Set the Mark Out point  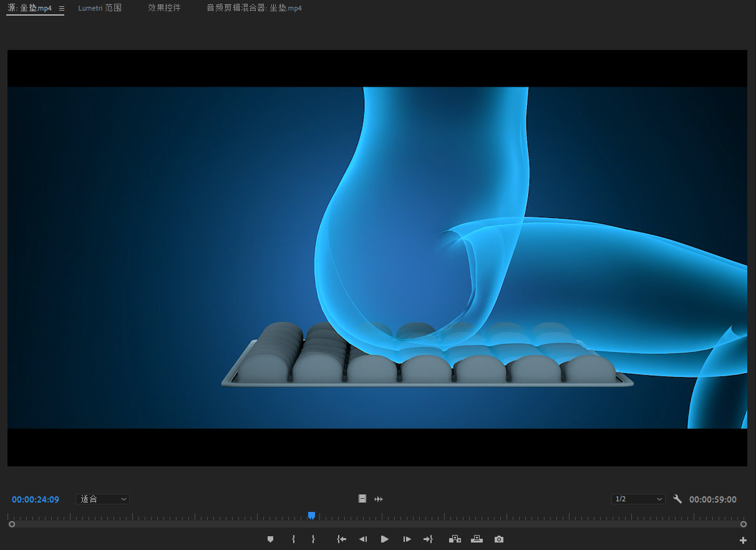(x=313, y=539)
